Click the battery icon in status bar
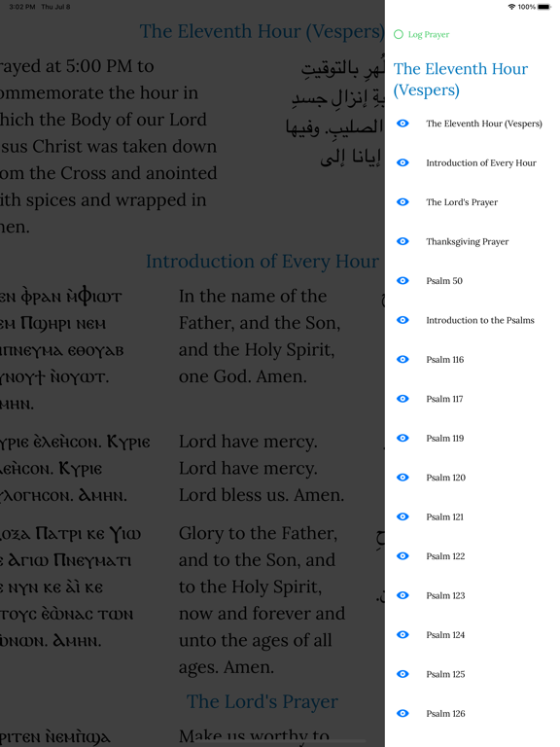 (x=544, y=7)
